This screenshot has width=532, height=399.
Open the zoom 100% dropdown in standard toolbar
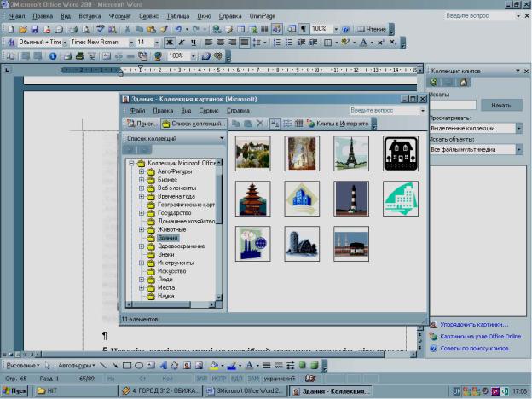336,29
